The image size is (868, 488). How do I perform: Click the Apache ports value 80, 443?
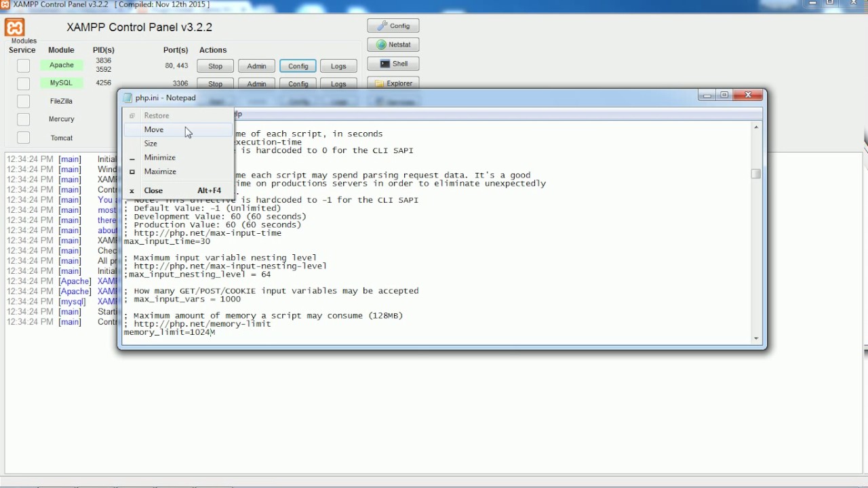pyautogui.click(x=176, y=66)
